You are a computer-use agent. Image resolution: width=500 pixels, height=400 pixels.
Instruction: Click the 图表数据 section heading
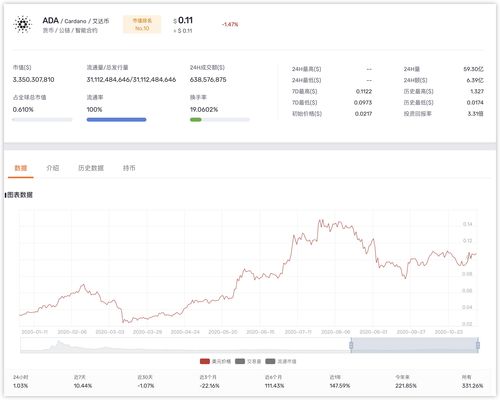(x=20, y=195)
